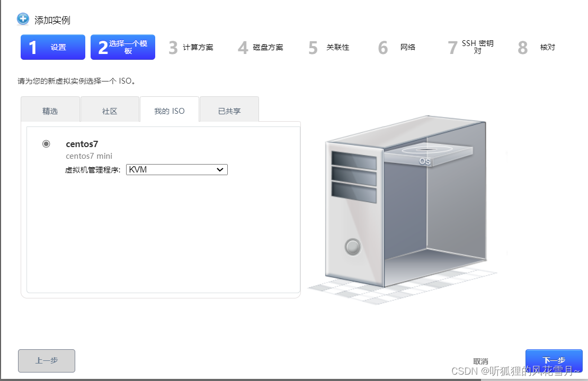Image resolution: width=588 pixels, height=381 pixels.
Task: Switch to the 已共享 tab
Action: [x=229, y=110]
